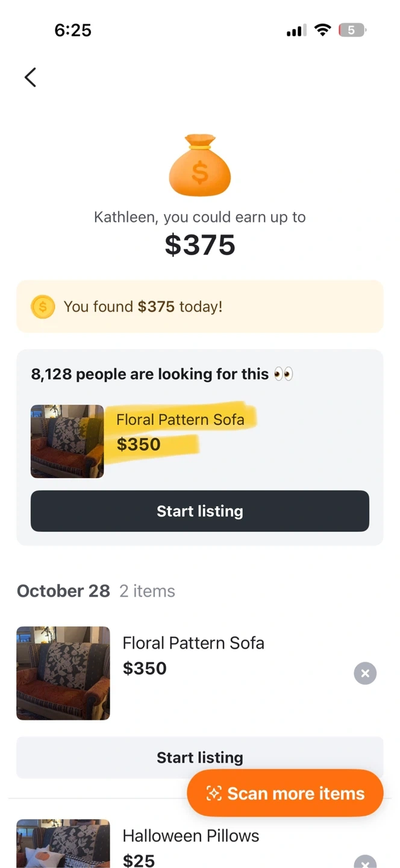Select the Halloween Pillows title
Image resolution: width=400 pixels, height=868 pixels.
click(x=190, y=836)
